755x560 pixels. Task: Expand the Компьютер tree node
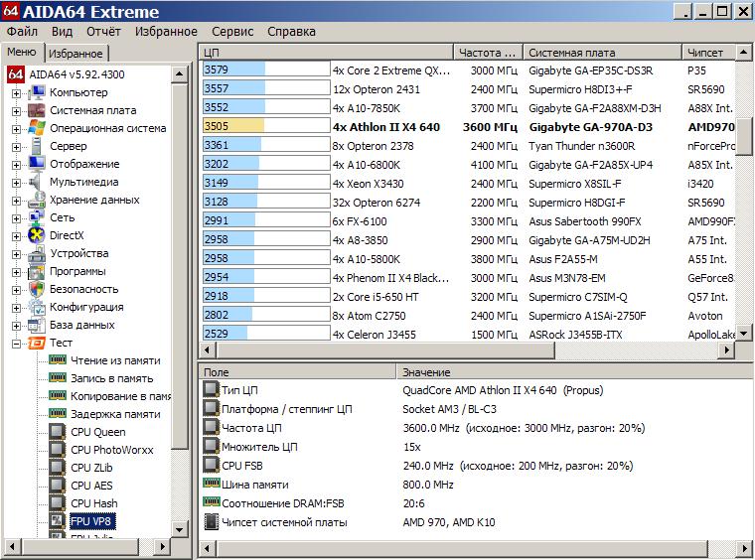click(x=16, y=93)
